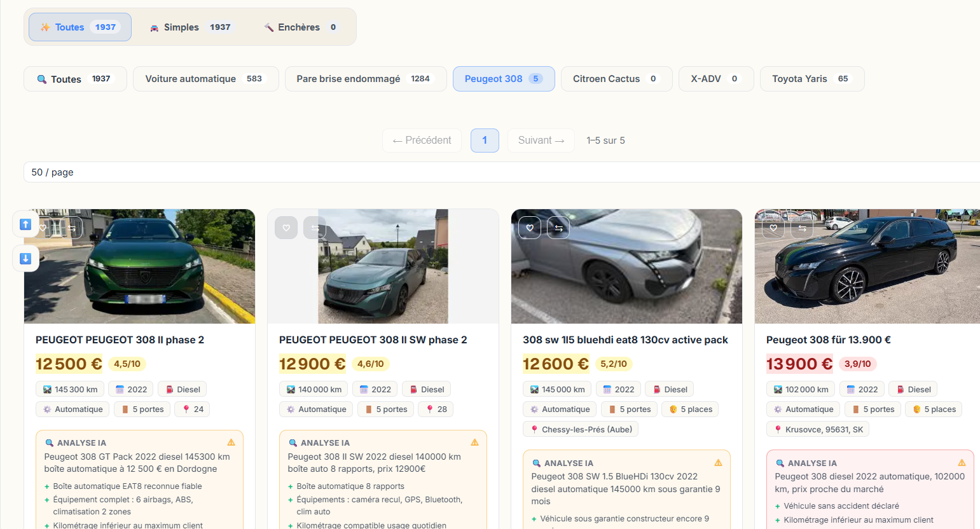Select page 1 in pagination
980x529 pixels.
tap(485, 141)
